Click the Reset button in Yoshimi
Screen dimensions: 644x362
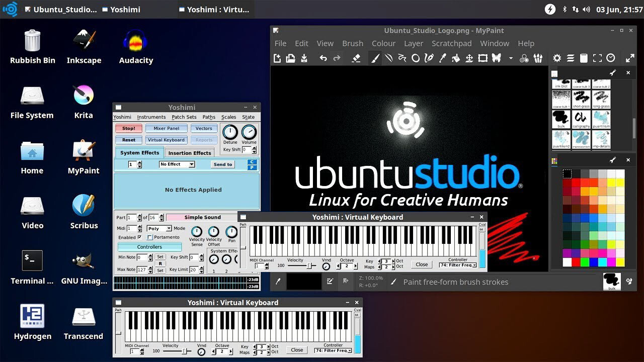point(129,140)
